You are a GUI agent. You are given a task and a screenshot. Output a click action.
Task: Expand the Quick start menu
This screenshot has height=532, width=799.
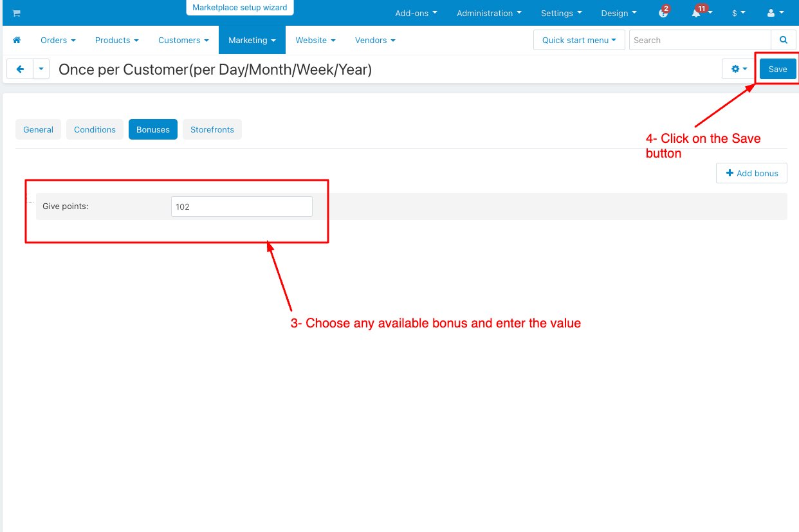578,40
